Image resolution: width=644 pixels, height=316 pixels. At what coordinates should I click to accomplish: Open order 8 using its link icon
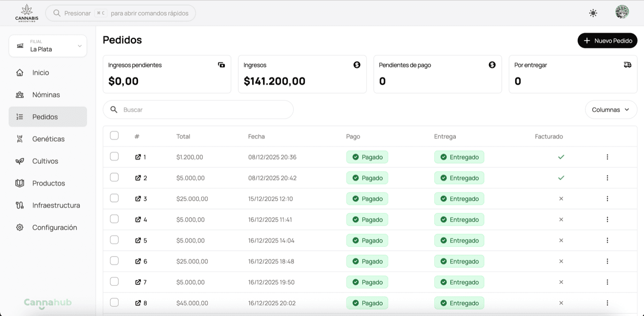[x=138, y=303]
